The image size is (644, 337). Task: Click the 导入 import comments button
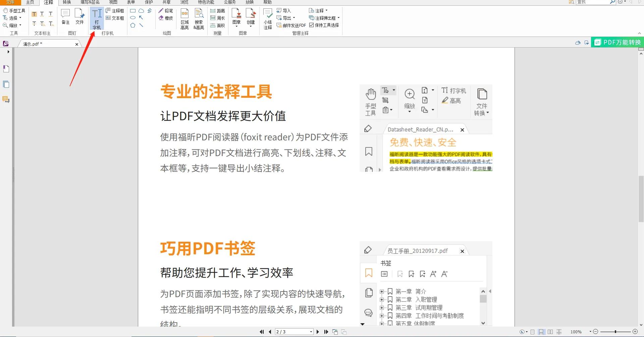[x=283, y=11]
